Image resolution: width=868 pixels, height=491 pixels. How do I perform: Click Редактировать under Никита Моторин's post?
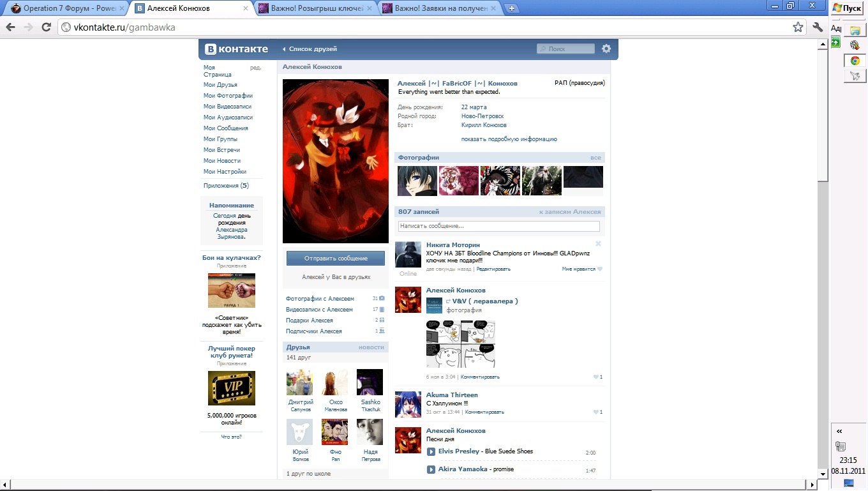(x=493, y=269)
